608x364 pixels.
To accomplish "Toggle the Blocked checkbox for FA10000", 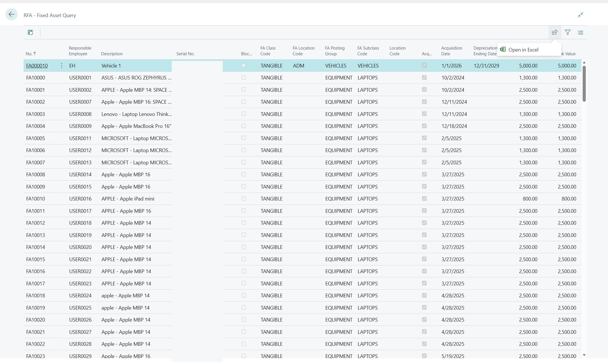I will pos(243,77).
